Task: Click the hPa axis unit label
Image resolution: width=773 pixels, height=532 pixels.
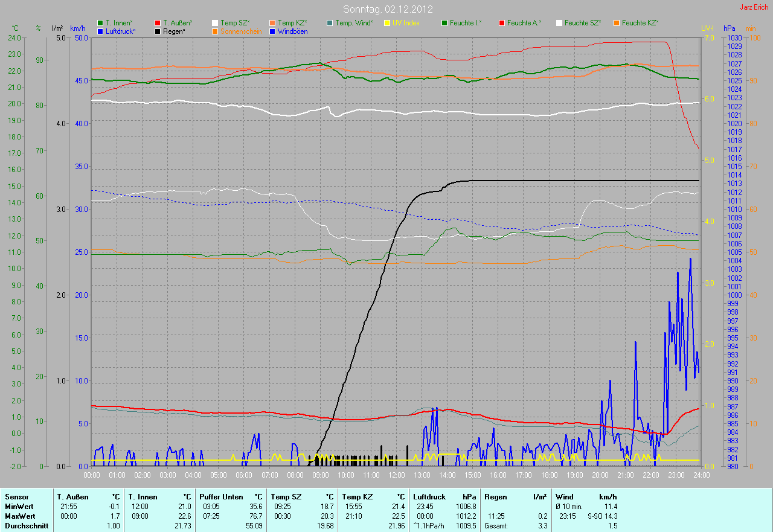Action: [730, 28]
